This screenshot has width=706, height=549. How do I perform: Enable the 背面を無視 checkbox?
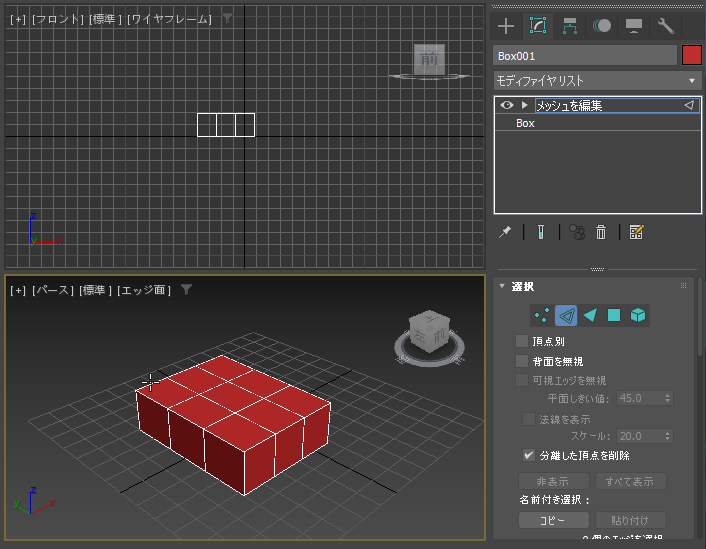click(x=522, y=361)
